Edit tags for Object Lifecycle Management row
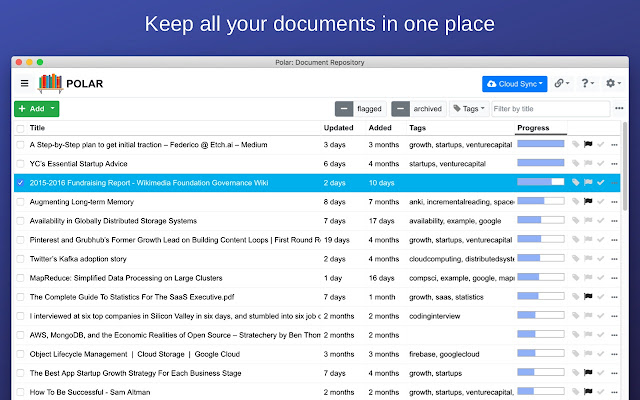Image resolution: width=640 pixels, height=400 pixels. [x=576, y=353]
